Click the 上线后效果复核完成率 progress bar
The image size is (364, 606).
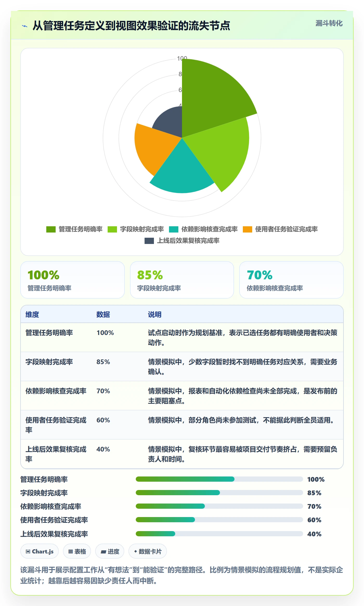219,534
